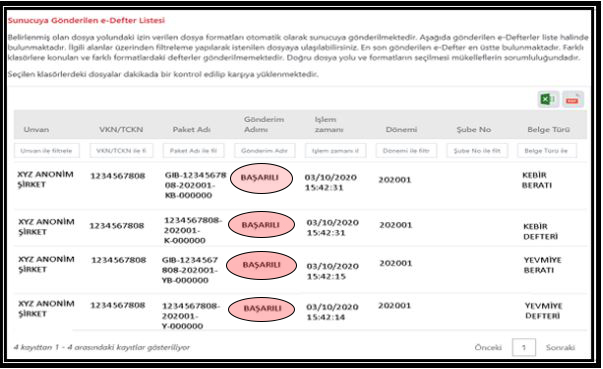603x369 pixels.
Task: Click YEVMİYE DEFTERİ document type cell
Action: click(543, 311)
